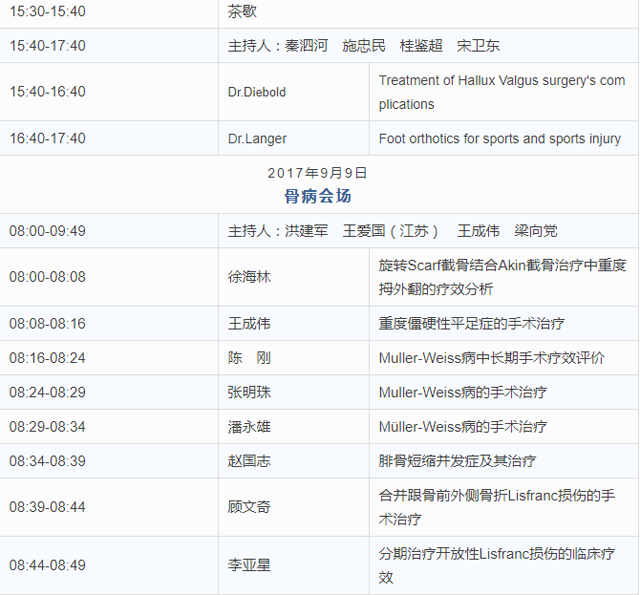Select speaker 顾文奇
This screenshot has width=640, height=595.
pos(249,507)
